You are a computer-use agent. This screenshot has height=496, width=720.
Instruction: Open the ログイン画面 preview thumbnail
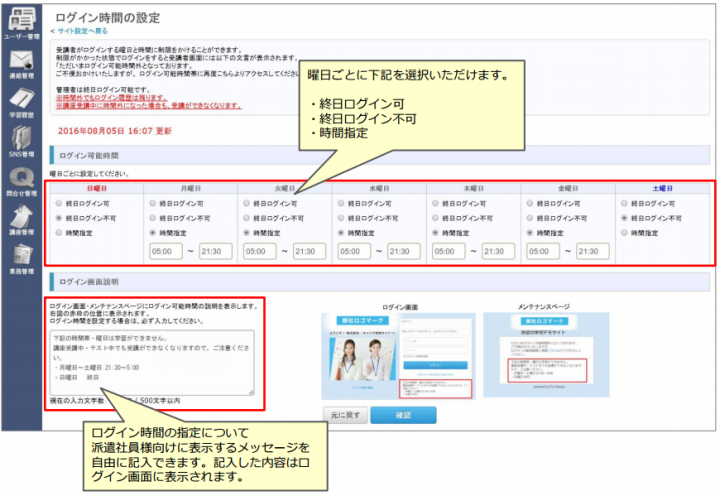coord(398,356)
